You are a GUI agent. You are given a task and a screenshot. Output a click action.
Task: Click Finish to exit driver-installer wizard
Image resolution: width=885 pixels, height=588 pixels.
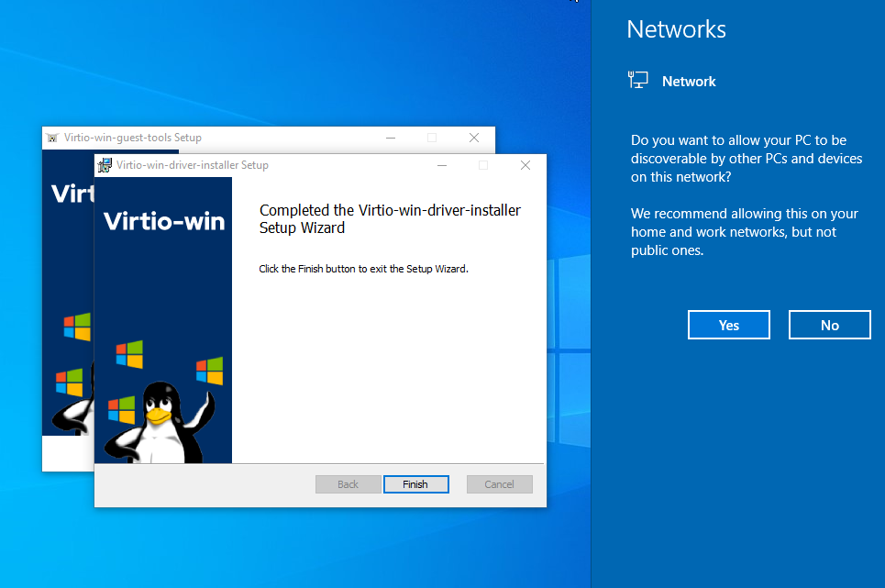click(x=416, y=484)
